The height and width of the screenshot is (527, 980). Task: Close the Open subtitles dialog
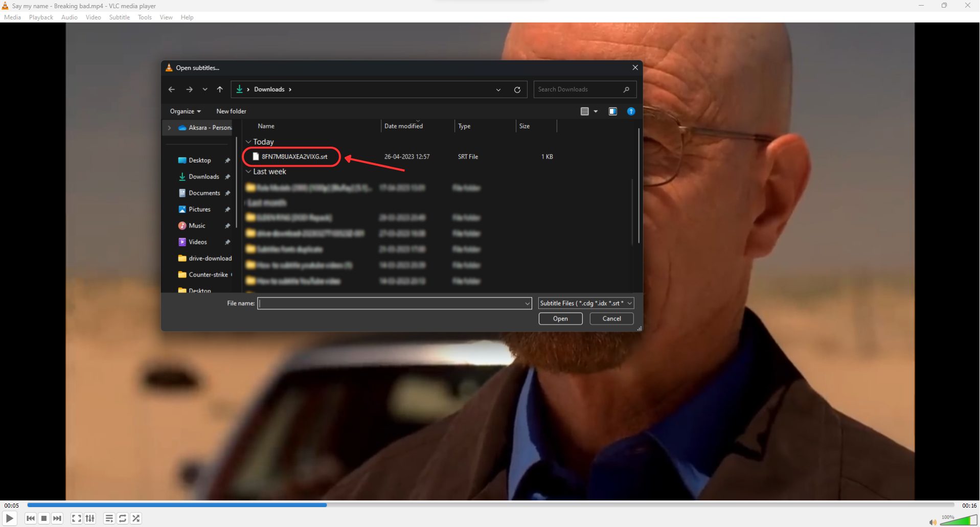[x=635, y=67]
